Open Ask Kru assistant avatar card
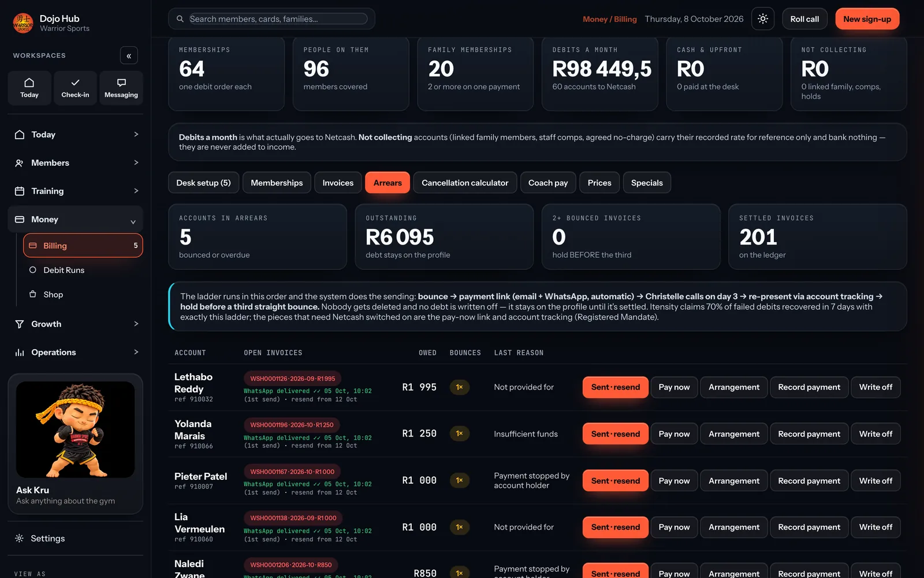Image resolution: width=924 pixels, height=578 pixels. (x=75, y=444)
